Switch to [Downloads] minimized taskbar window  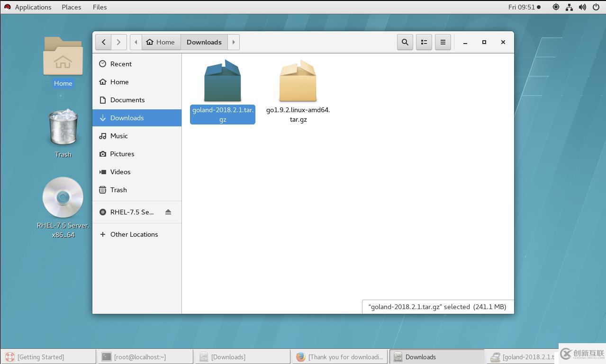coord(243,357)
